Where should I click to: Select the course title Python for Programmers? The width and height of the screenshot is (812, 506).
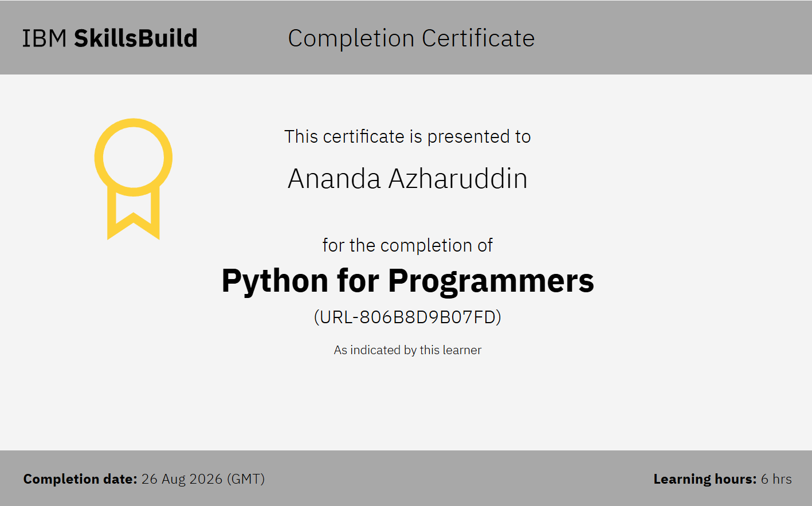point(407,281)
